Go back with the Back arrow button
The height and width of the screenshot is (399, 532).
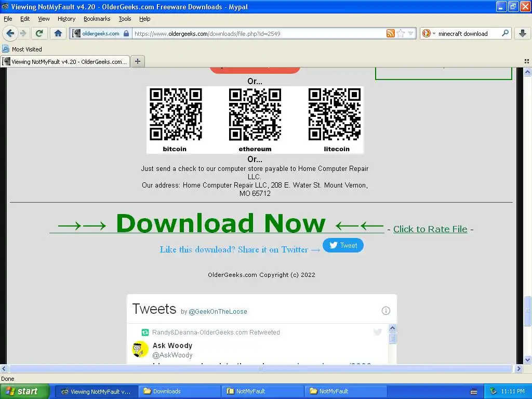10,33
